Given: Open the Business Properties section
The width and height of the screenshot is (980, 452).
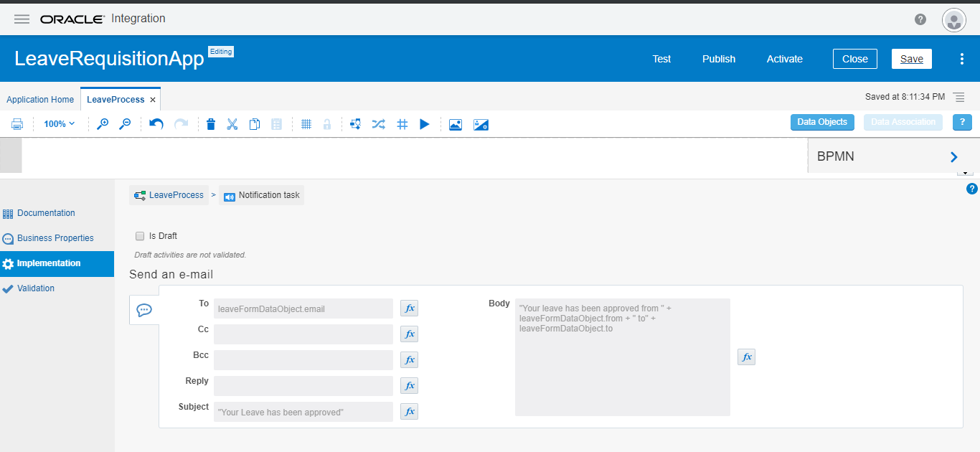Looking at the screenshot, I should (x=57, y=238).
